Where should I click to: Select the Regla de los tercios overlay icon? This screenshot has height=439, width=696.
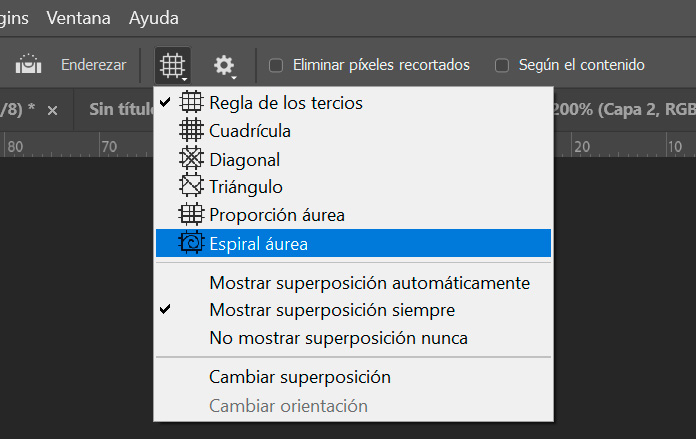click(x=191, y=103)
